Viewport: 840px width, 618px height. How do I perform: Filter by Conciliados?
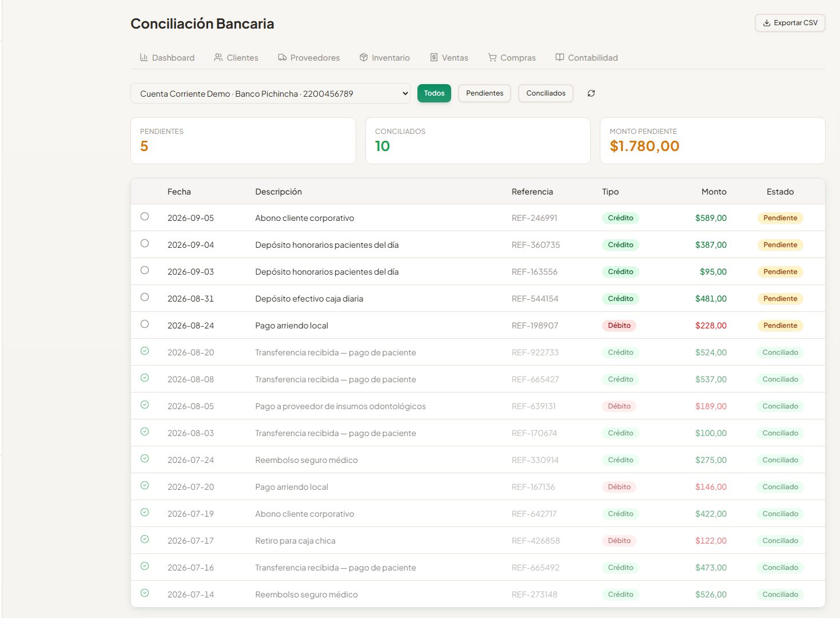coord(546,93)
